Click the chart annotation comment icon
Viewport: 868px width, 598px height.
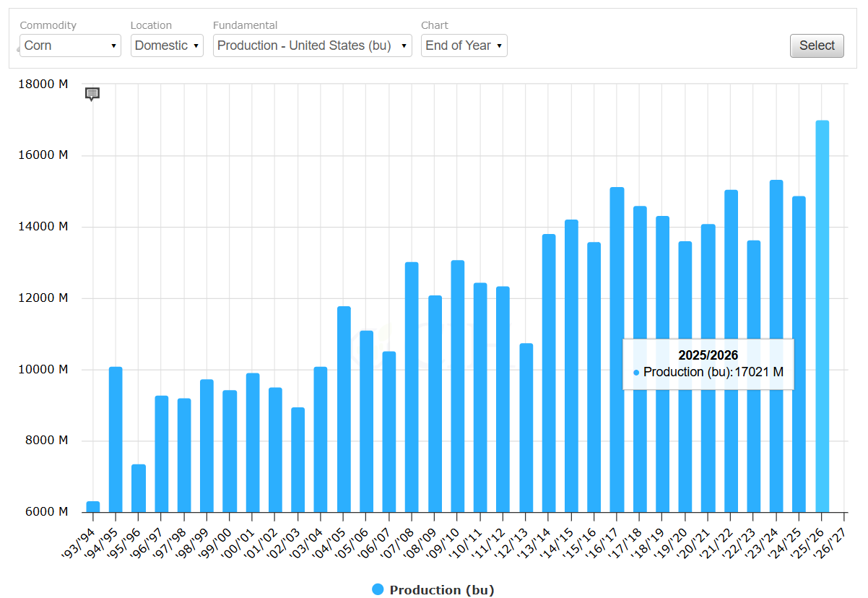(x=92, y=94)
